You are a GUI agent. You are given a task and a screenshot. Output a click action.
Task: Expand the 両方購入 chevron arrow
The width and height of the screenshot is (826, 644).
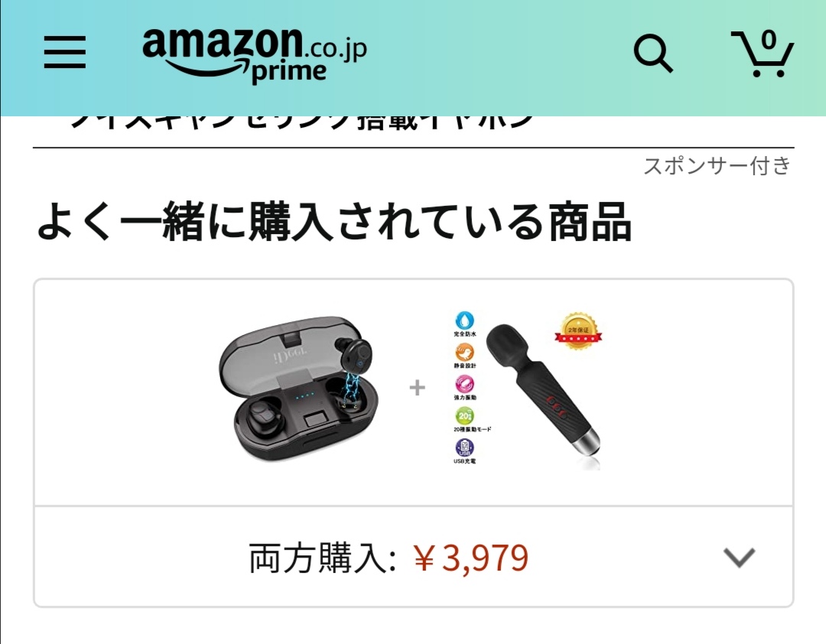point(739,558)
